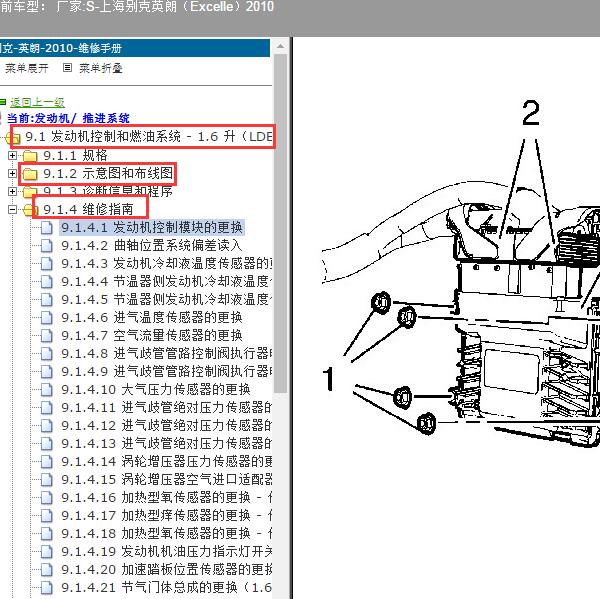Expand the 9.1.2 示意图和布线图 folder

click(x=12, y=173)
